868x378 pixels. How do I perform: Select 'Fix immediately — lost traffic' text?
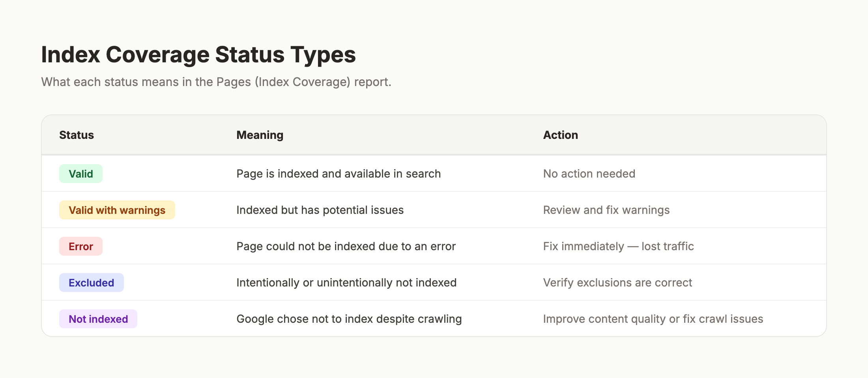pos(619,246)
